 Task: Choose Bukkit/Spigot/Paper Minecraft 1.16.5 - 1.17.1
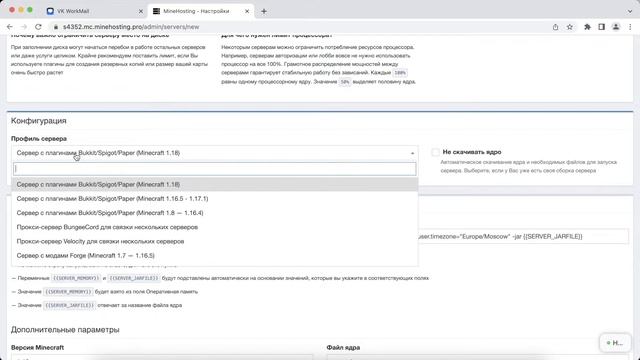click(x=215, y=199)
